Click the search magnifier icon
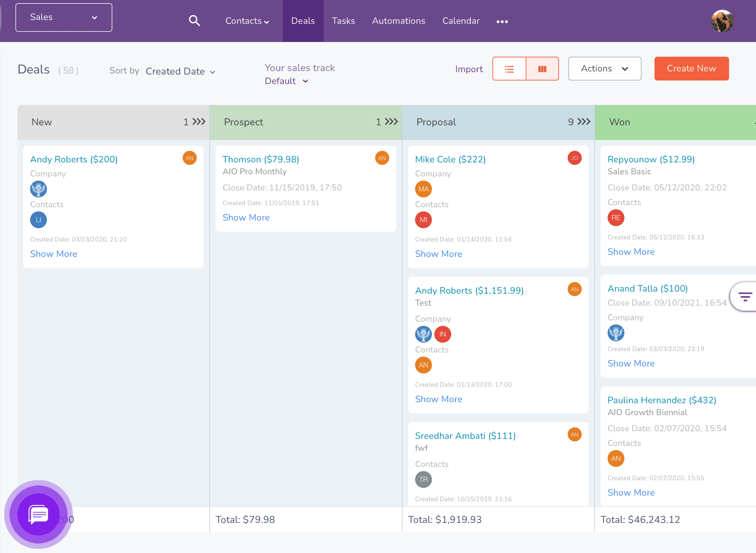The width and height of the screenshot is (756, 553). pyautogui.click(x=194, y=21)
